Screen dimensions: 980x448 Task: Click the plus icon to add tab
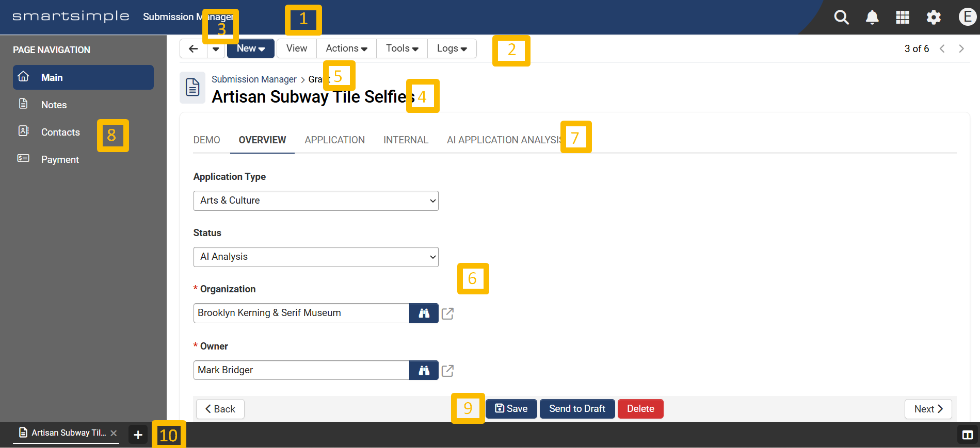(138, 435)
